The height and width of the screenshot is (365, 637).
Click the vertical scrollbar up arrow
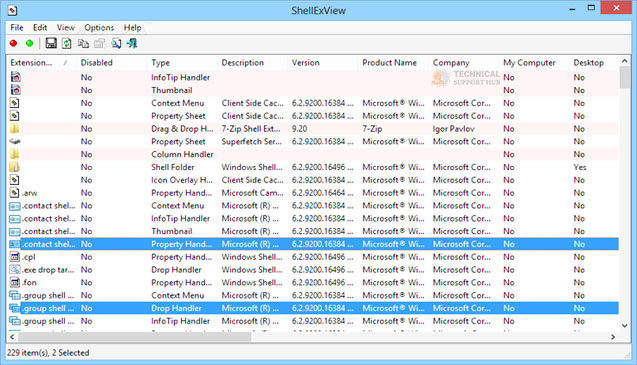[624, 61]
